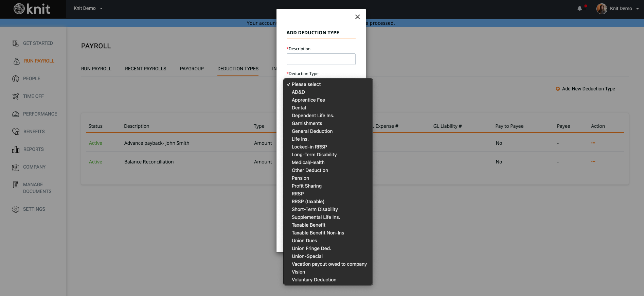Click the Reports bar chart icon
This screenshot has width=644, height=296.
16,149
